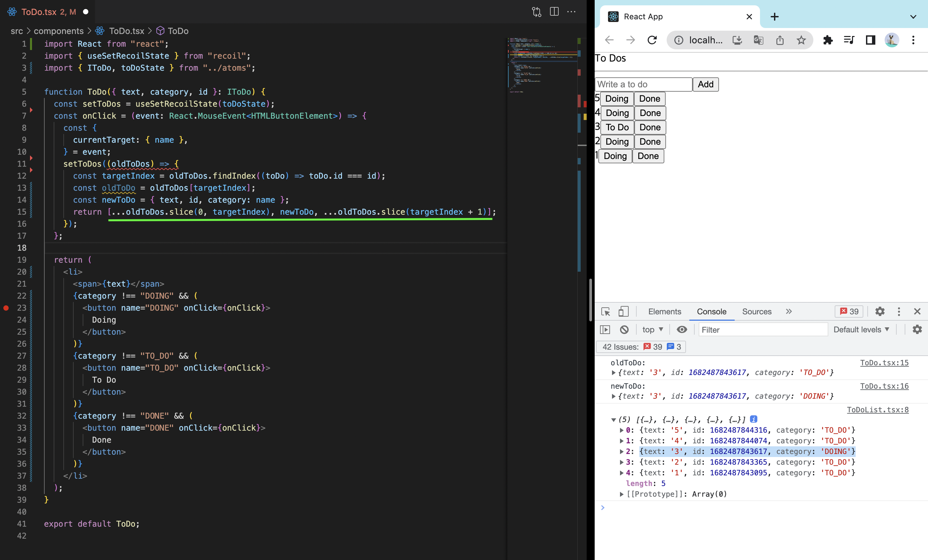Click the split editor right icon
The width and height of the screenshot is (928, 560).
click(554, 12)
